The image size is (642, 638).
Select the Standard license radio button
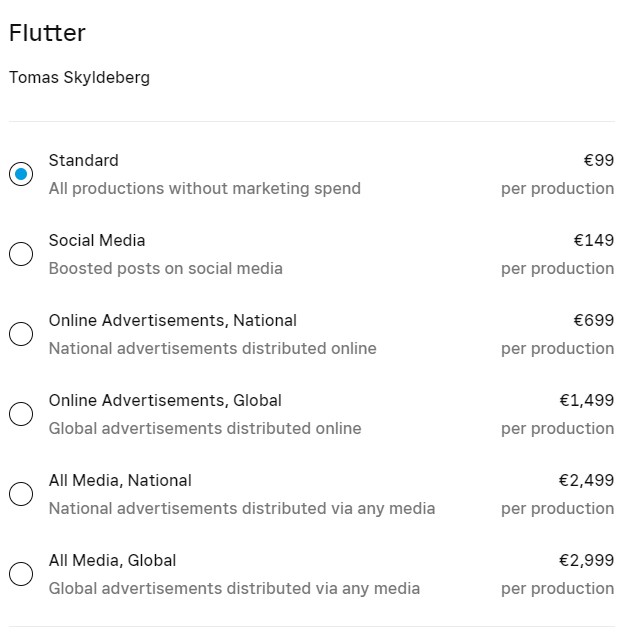point(21,174)
